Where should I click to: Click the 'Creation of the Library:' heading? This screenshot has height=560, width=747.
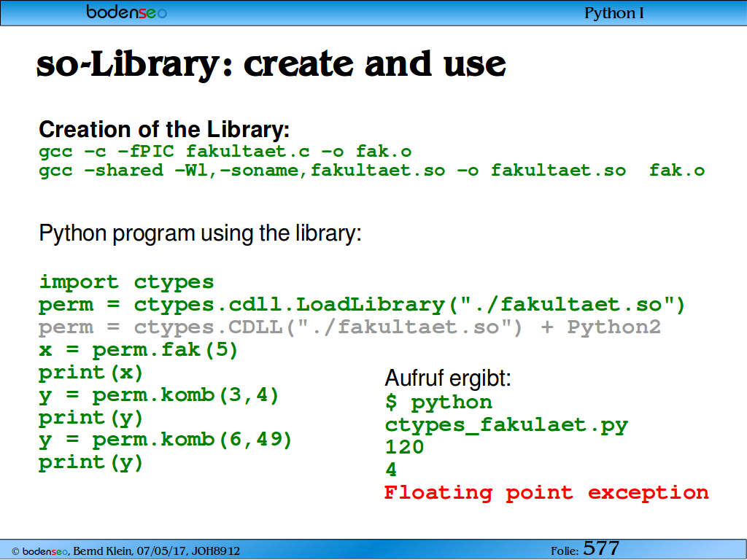pyautogui.click(x=164, y=129)
